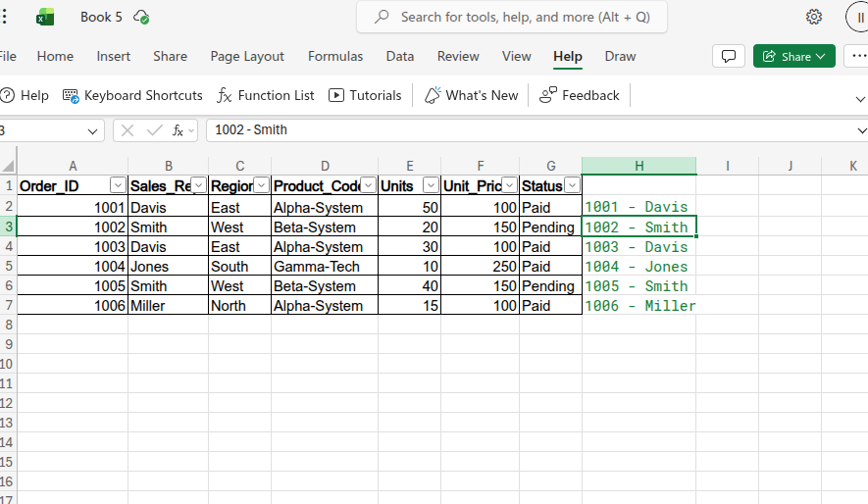Select column J header
Screen dimensions: 868x504
click(790, 166)
